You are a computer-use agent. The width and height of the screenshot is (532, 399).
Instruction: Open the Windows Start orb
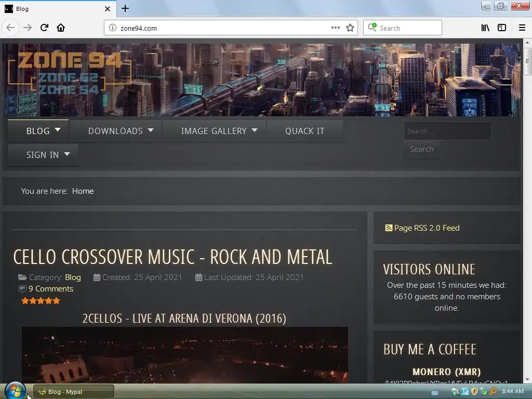point(15,391)
